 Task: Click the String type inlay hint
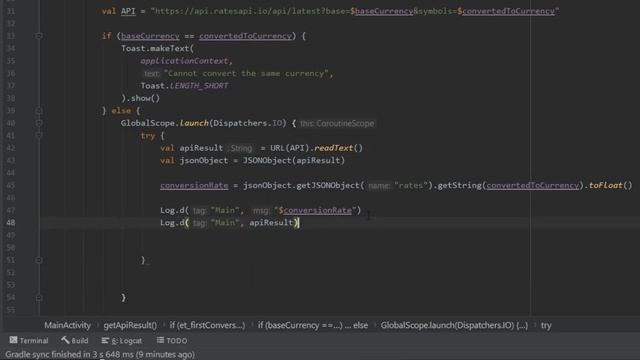point(241,148)
